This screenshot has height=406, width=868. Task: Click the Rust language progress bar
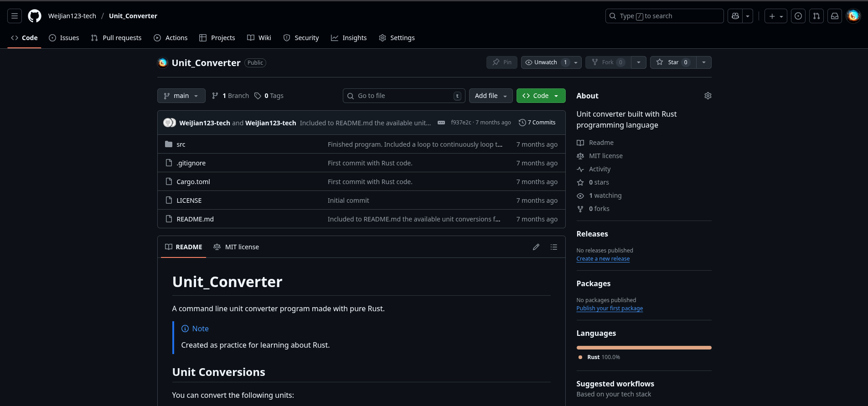pyautogui.click(x=644, y=348)
